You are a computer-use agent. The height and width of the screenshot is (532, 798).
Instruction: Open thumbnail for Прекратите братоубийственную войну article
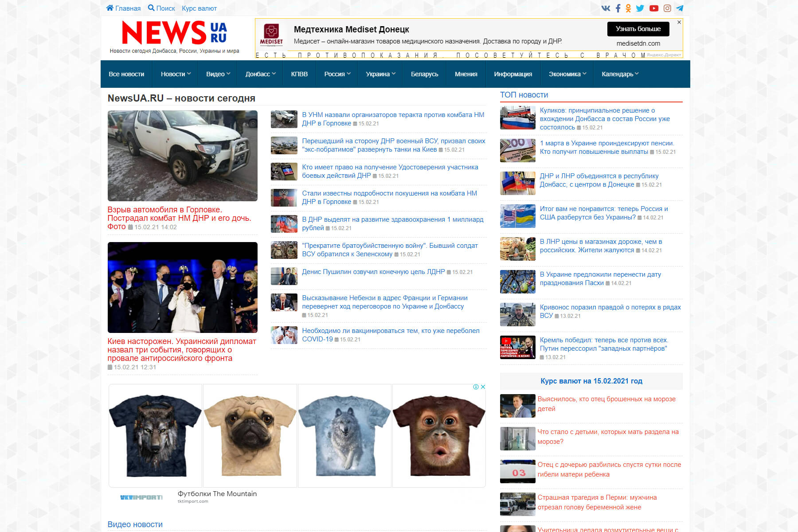click(284, 250)
